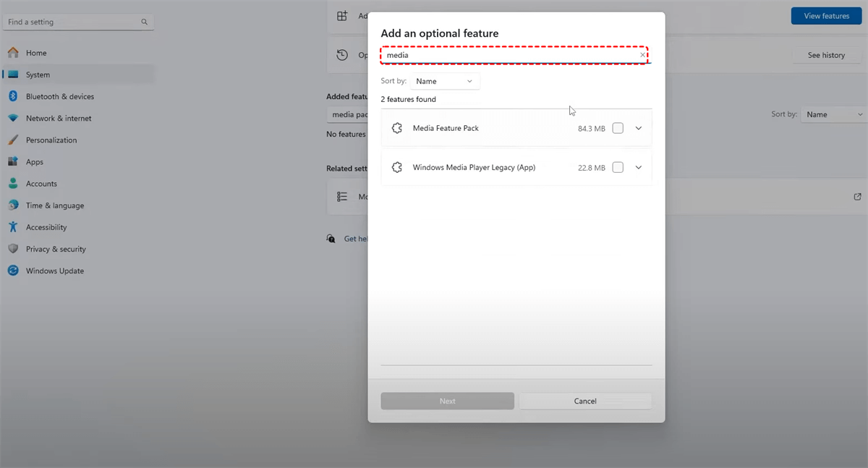Click the Find a setting search box

pos(72,22)
